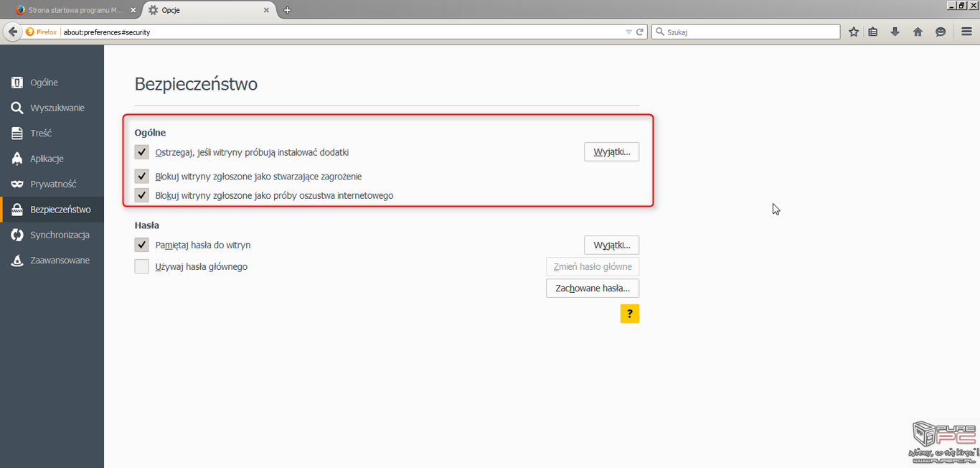Open the bookmarks list icon

click(873, 32)
